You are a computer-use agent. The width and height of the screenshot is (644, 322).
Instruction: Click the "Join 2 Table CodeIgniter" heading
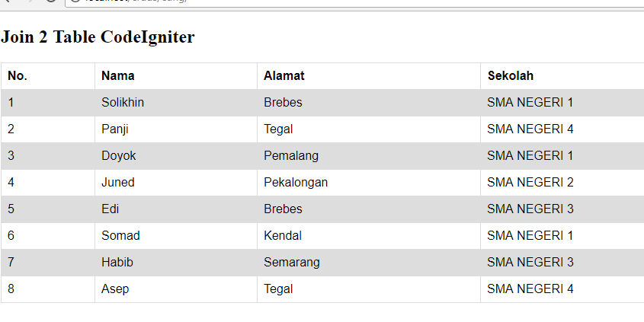pos(98,37)
